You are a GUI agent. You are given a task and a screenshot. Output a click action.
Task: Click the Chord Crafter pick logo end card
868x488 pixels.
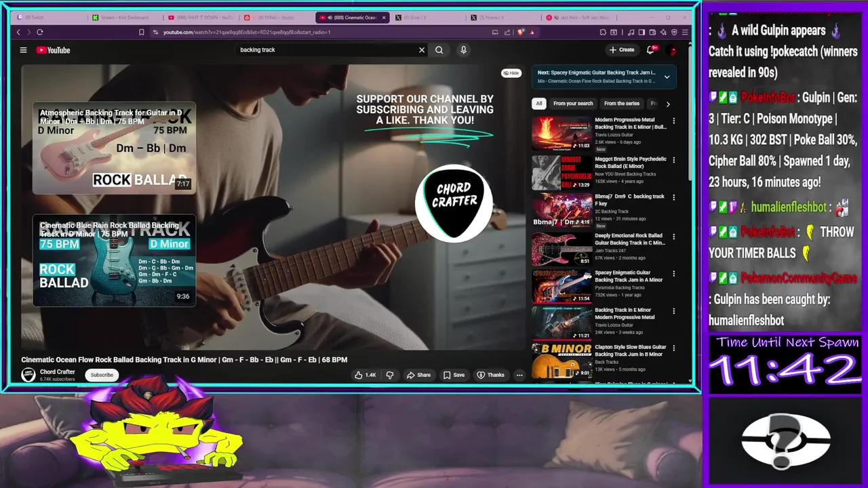(x=454, y=203)
